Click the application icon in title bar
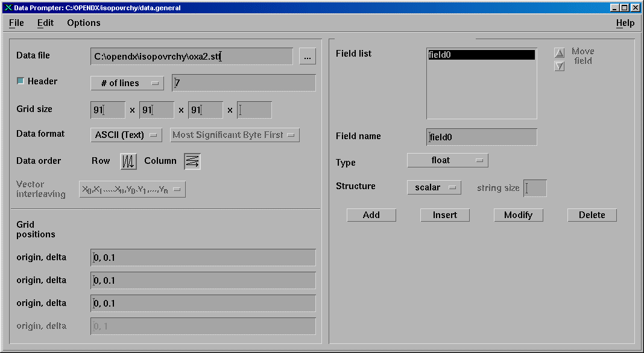The width and height of the screenshot is (644, 353). click(8, 8)
